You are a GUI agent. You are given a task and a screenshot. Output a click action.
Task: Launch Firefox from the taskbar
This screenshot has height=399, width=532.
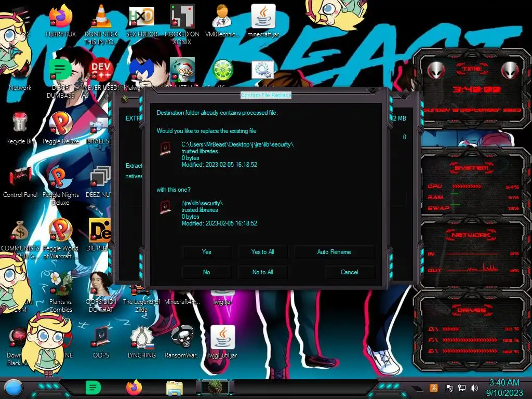coord(134,388)
